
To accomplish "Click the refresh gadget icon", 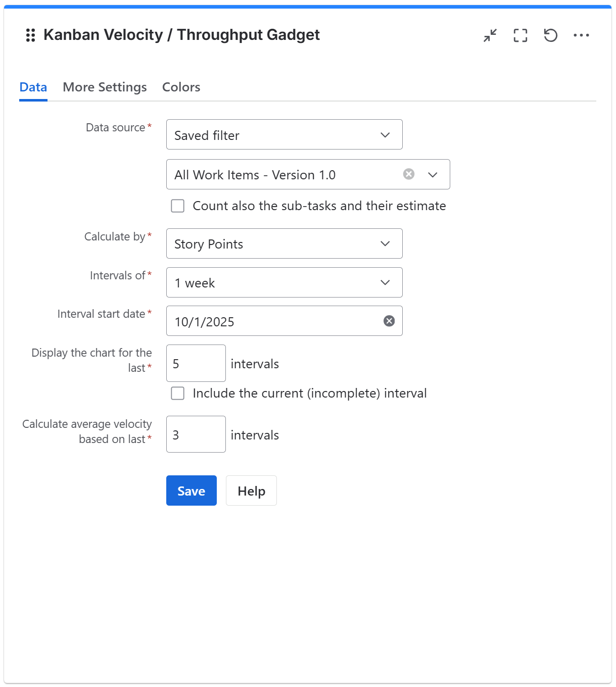I will click(x=551, y=35).
